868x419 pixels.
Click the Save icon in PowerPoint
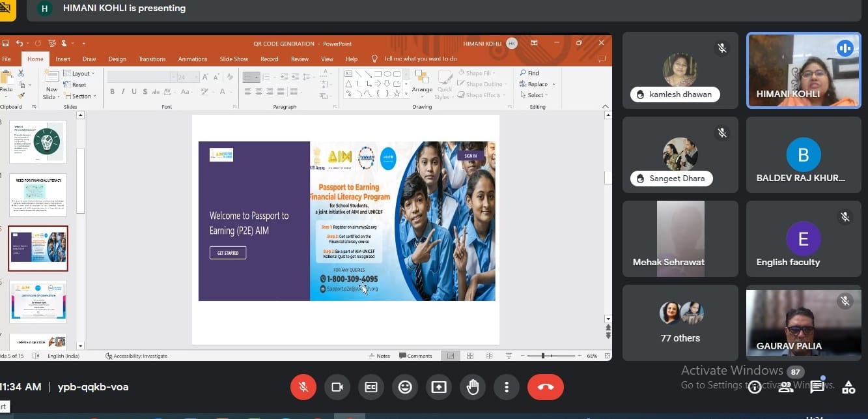[5, 44]
